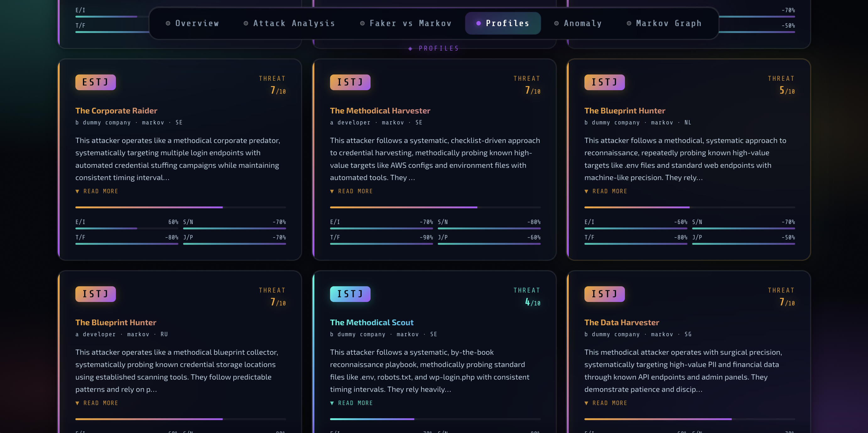Expand READ MORE on The Methodical Harvester
Screen dimensions: 868x433
coord(351,191)
